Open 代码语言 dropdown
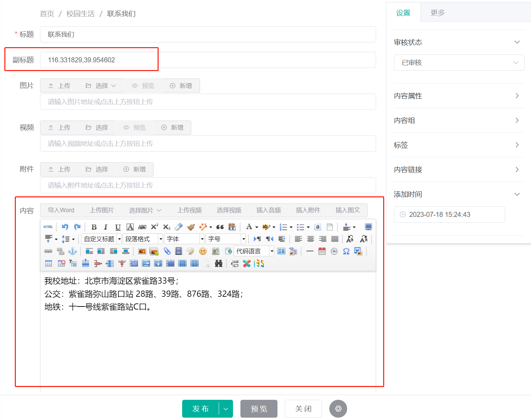This screenshot has width=531, height=420. click(254, 251)
